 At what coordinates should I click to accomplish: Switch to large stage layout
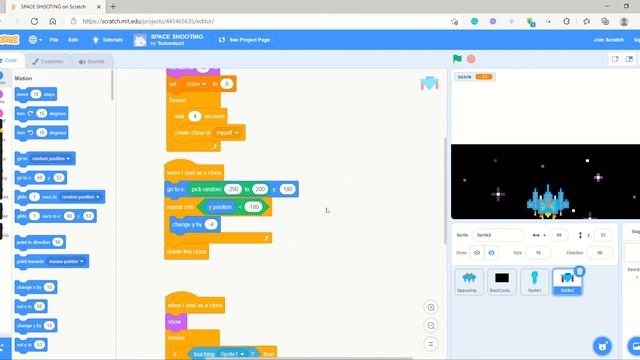click(x=629, y=59)
